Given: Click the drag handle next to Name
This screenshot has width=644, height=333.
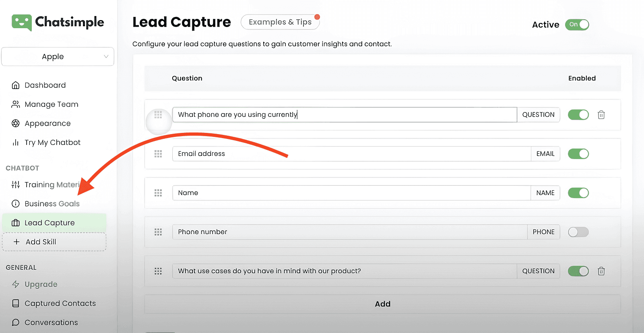Looking at the screenshot, I should tap(158, 193).
